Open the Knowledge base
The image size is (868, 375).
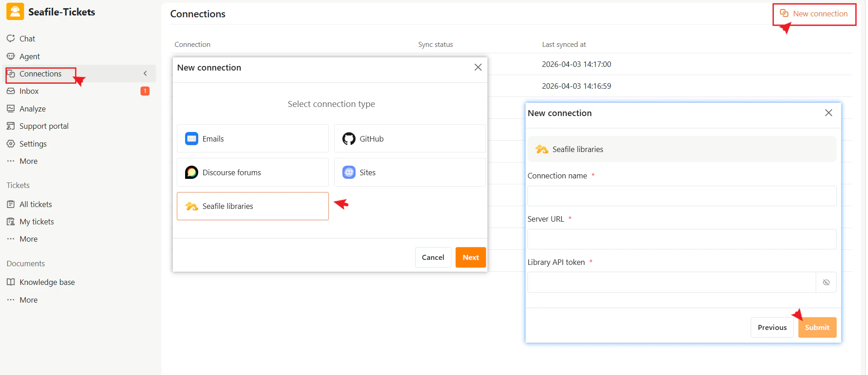47,282
